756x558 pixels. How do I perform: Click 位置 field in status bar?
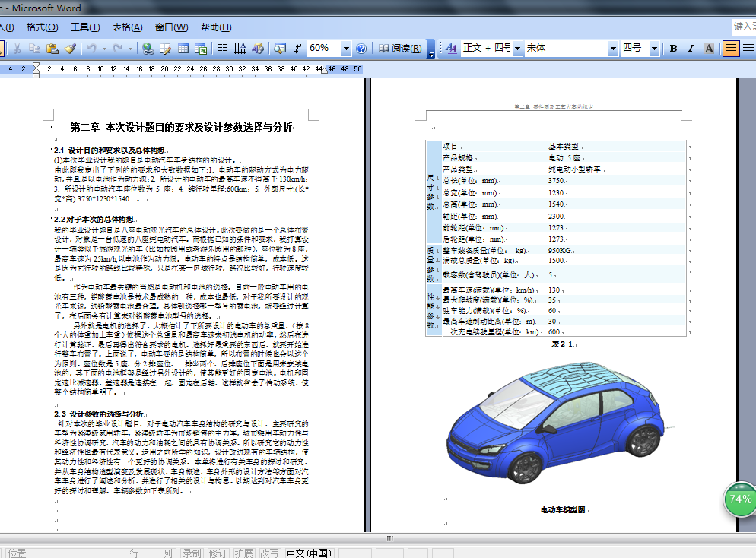(17, 553)
